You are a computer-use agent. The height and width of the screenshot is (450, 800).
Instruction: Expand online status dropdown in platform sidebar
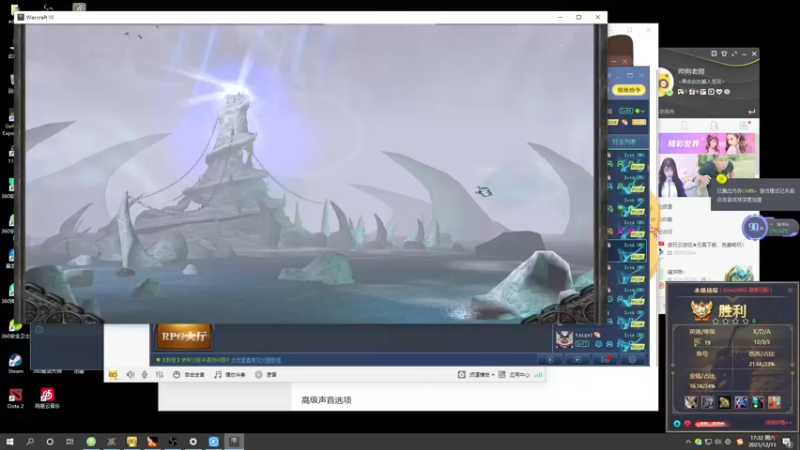pos(643,111)
